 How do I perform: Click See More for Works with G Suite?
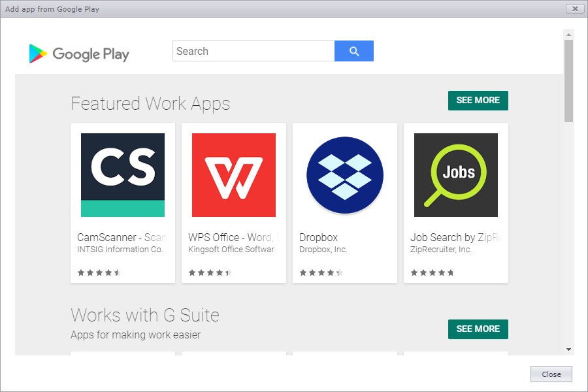pyautogui.click(x=478, y=329)
